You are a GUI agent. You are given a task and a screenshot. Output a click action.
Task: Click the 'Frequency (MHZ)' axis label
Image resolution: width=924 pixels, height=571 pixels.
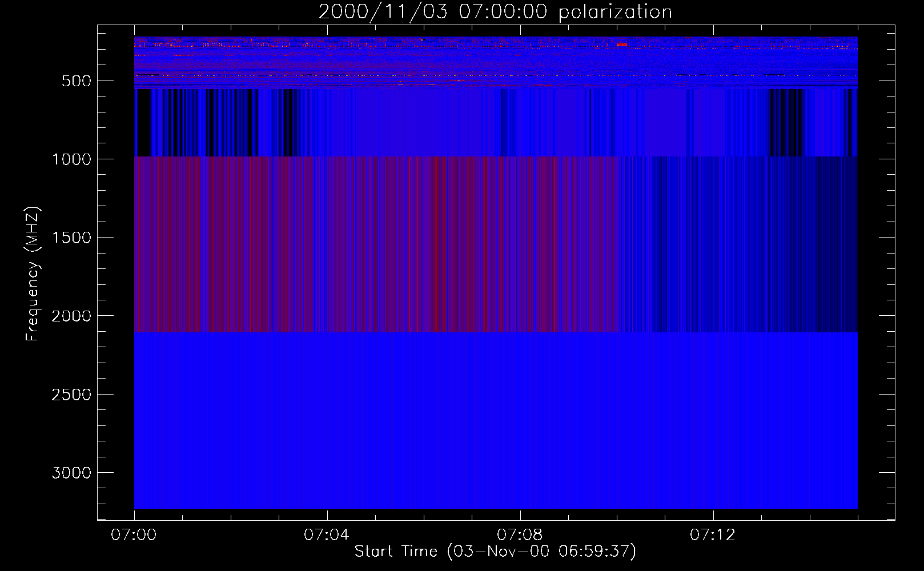[33, 274]
